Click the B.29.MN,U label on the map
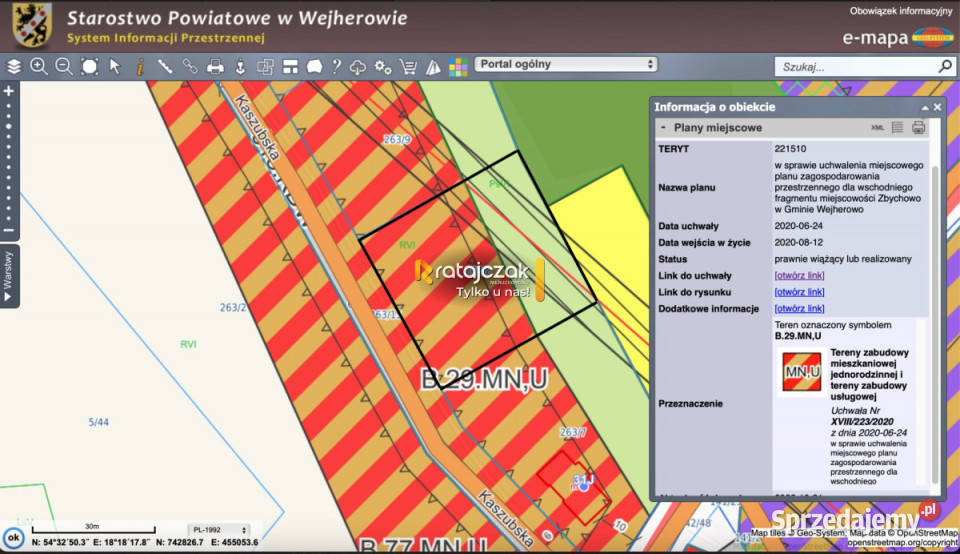 click(x=484, y=380)
